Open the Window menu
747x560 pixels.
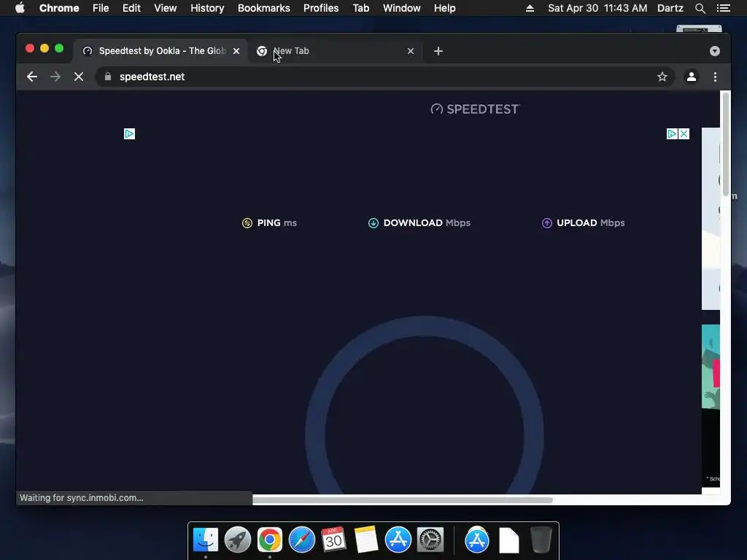(x=402, y=8)
